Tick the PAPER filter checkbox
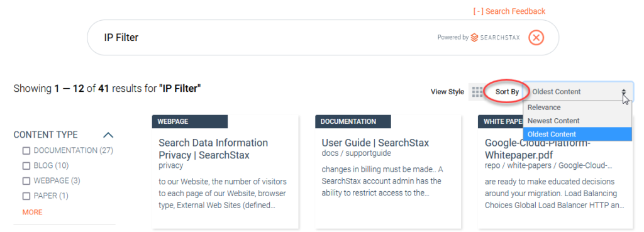This screenshot has height=232, width=644. pyautogui.click(x=26, y=196)
